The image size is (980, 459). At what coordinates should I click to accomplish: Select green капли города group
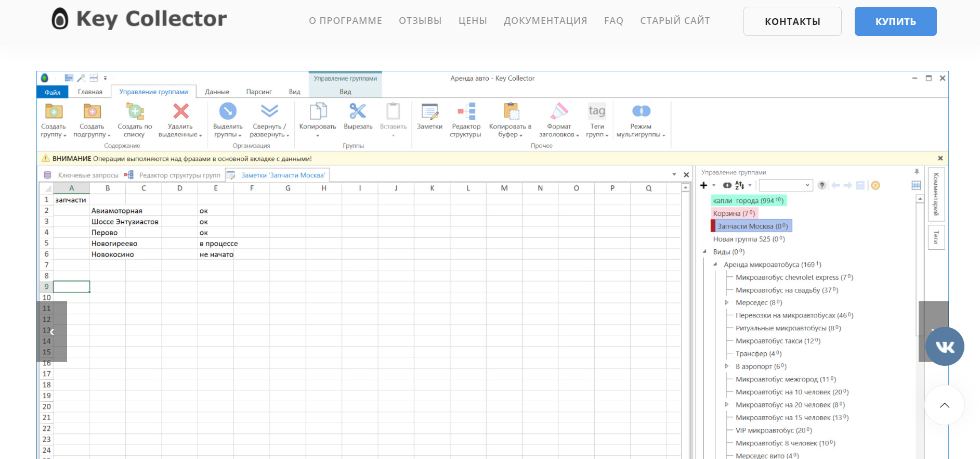click(749, 200)
